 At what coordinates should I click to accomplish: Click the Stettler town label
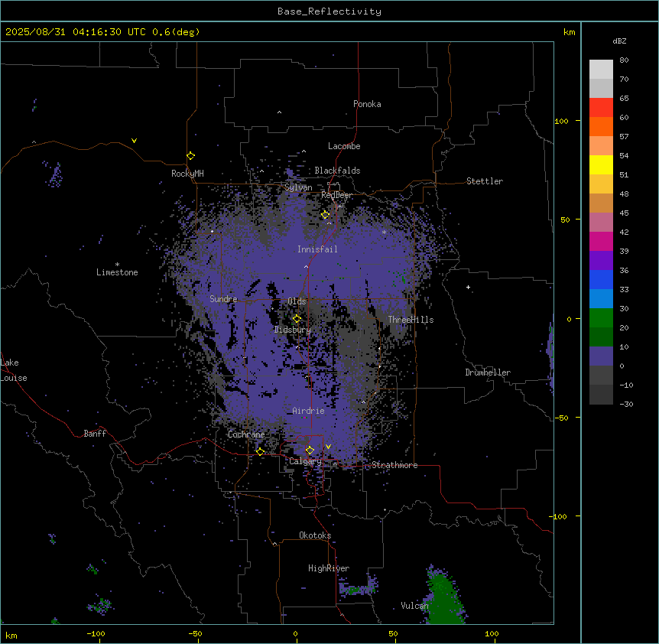(x=485, y=181)
